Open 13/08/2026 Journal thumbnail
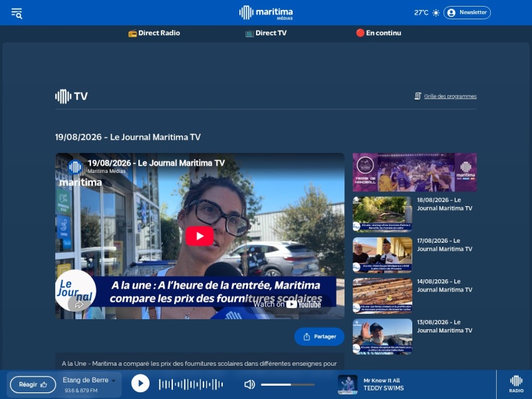The width and height of the screenshot is (532, 399). tap(382, 336)
